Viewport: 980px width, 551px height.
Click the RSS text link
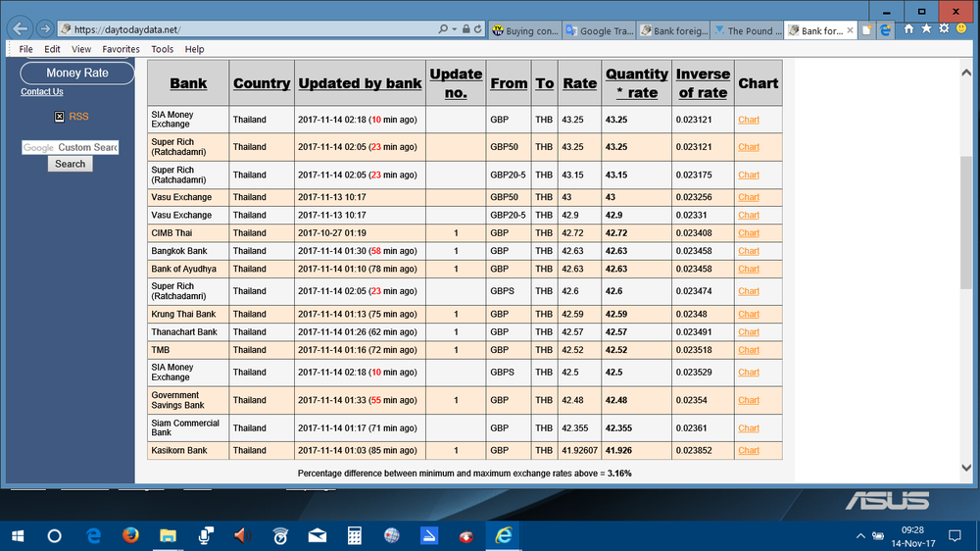coord(78,117)
